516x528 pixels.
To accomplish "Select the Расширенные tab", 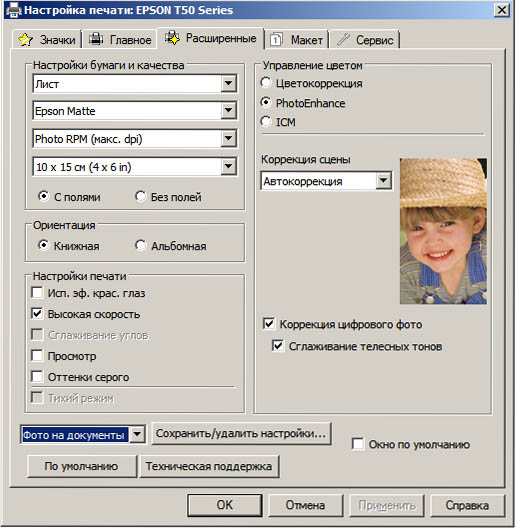I will [x=211, y=38].
